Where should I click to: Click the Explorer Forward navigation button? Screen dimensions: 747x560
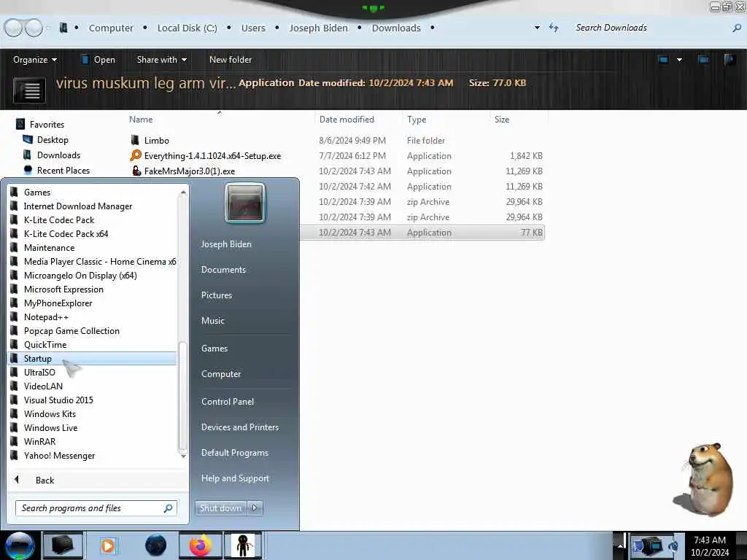(34, 28)
